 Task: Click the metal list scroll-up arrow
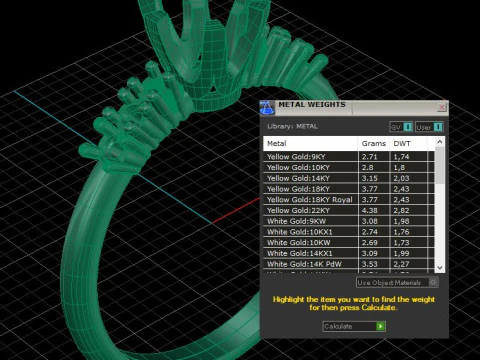tap(440, 142)
